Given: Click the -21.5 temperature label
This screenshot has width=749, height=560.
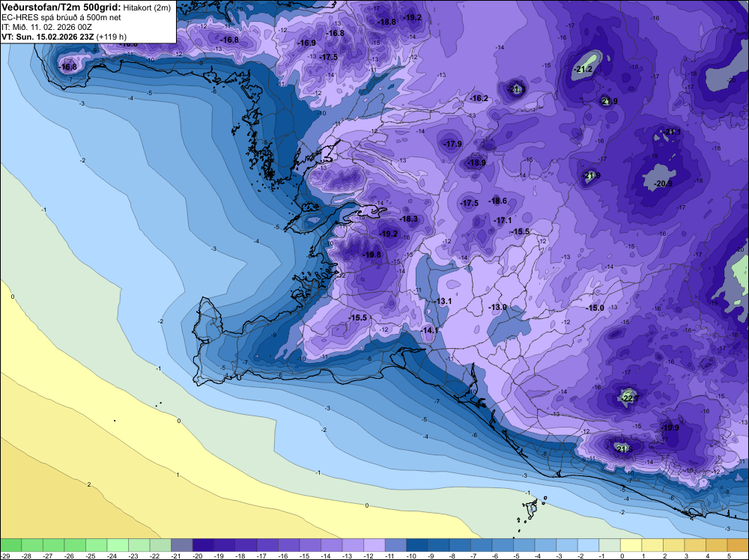Looking at the screenshot, I should [x=625, y=449].
